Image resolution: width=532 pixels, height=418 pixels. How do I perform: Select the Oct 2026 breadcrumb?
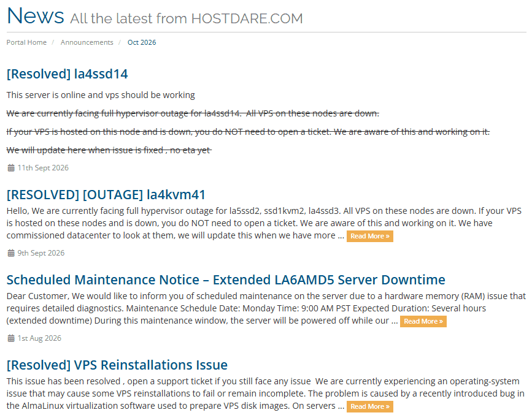[x=142, y=42]
